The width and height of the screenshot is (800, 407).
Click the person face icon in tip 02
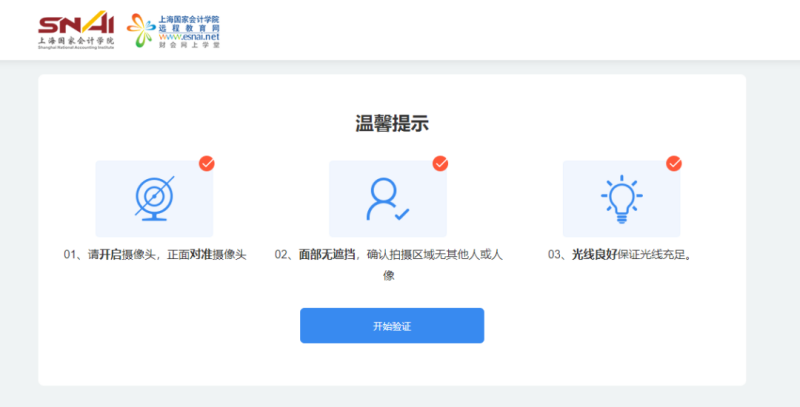(387, 198)
